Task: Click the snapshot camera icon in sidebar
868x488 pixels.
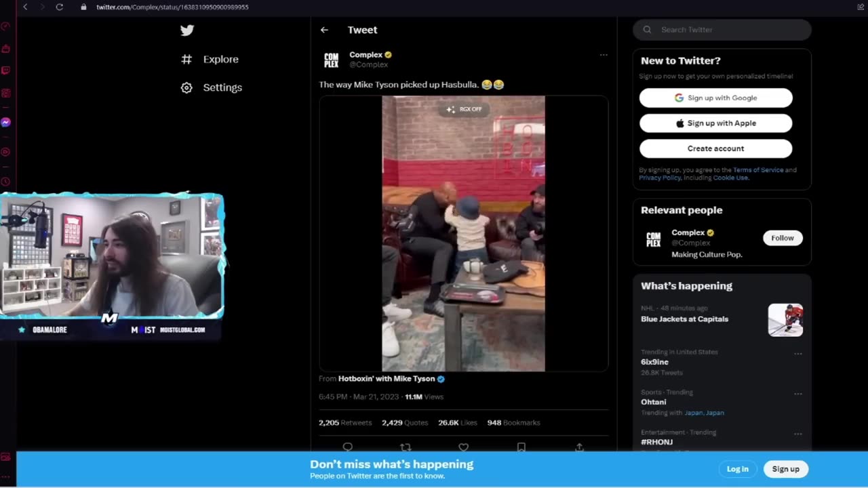Action: pos(5,457)
